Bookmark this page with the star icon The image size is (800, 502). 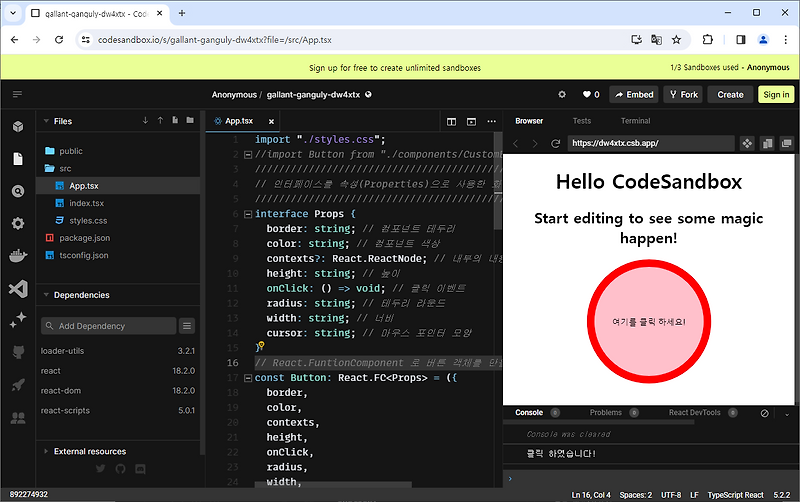676,40
